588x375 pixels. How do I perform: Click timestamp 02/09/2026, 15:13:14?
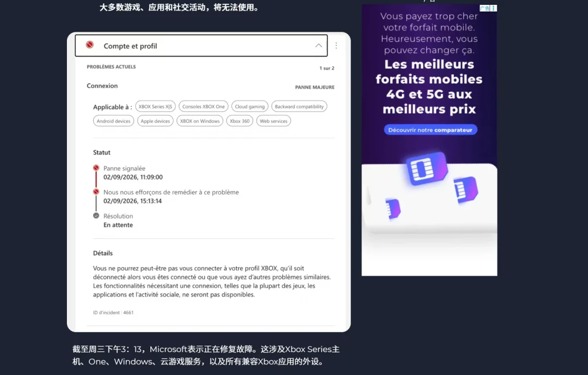pyautogui.click(x=133, y=201)
